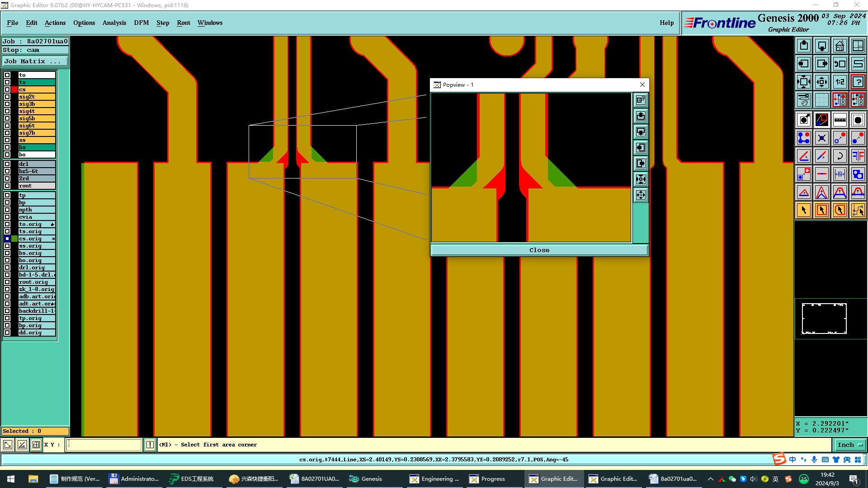Select the rotate feature arrow tool
This screenshot has height=488, width=868.
click(x=840, y=156)
